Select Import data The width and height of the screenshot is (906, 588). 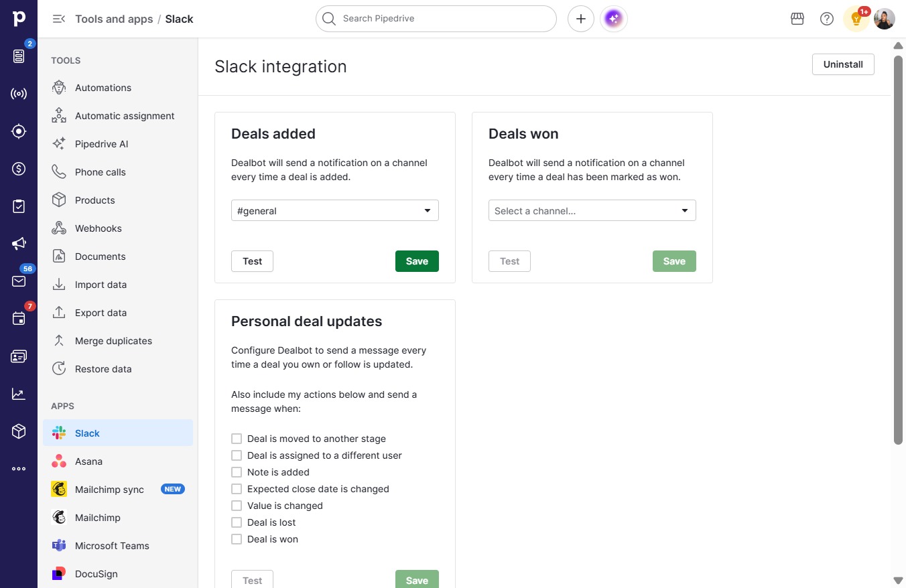118,285
